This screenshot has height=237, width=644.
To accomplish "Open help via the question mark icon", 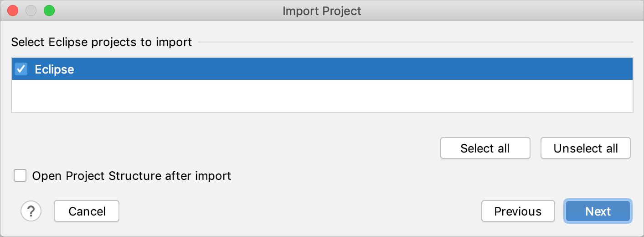I will 31,211.
